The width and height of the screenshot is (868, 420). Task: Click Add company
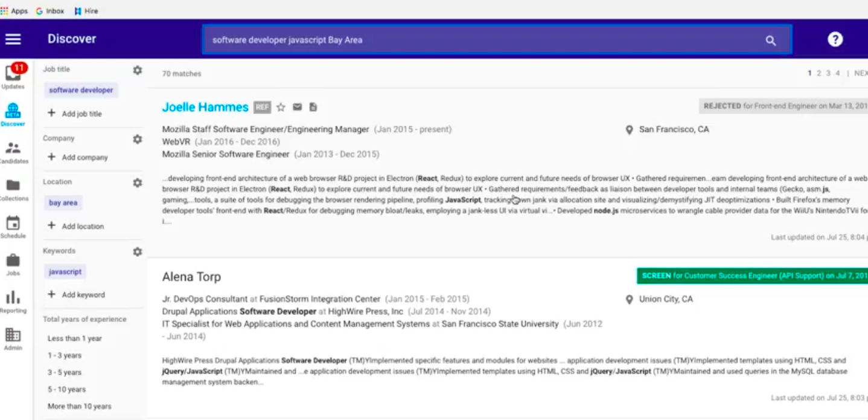tap(78, 157)
